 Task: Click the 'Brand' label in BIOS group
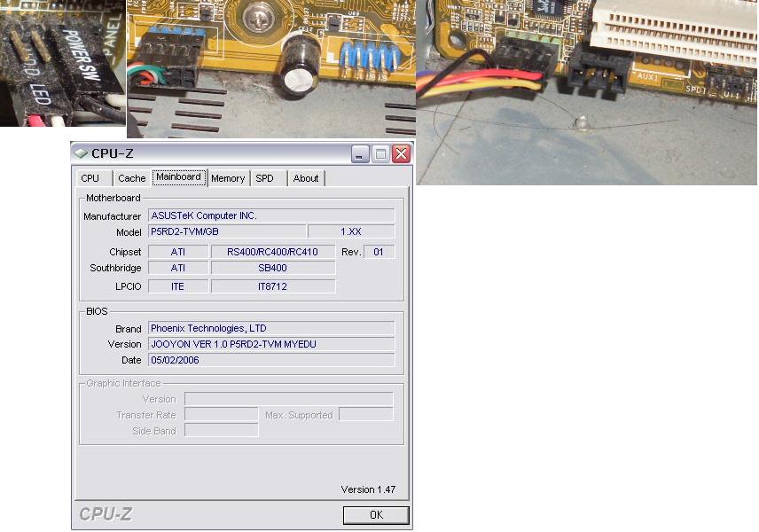[129, 329]
